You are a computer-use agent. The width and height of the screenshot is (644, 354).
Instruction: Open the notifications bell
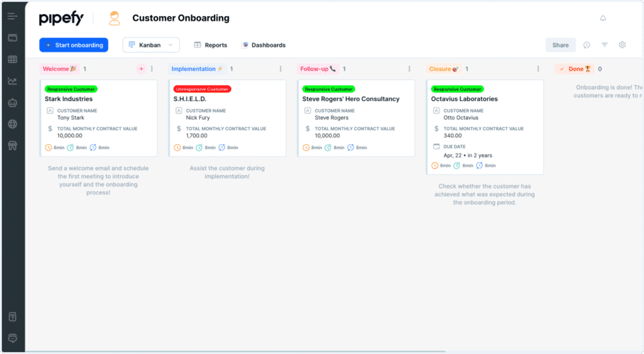(603, 18)
